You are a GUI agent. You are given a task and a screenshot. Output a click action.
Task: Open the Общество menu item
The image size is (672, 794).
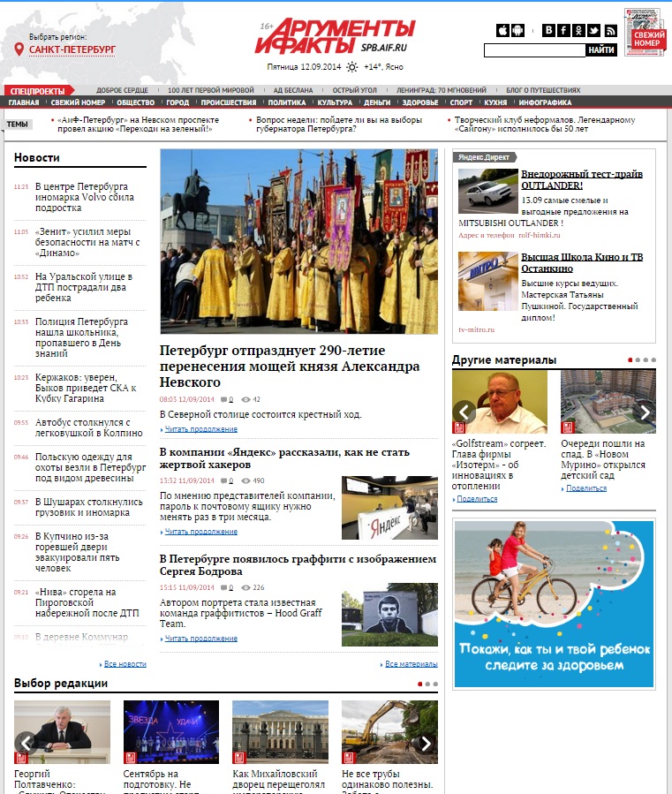pos(136,102)
